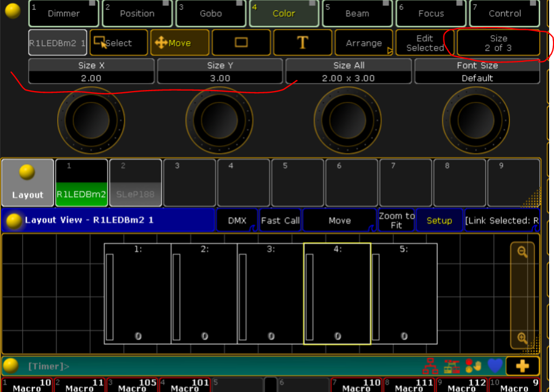Activate the Select tool
Viewport: 554px width, 392px height.
click(x=119, y=43)
